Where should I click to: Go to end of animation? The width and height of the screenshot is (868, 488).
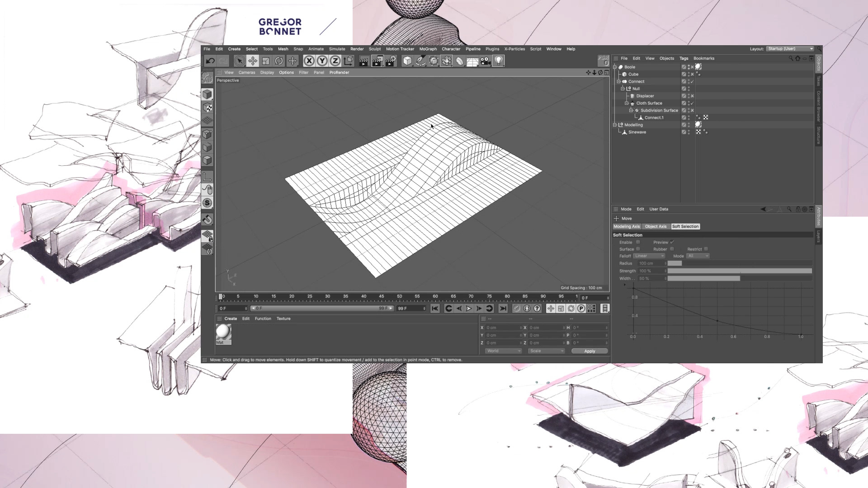point(503,309)
